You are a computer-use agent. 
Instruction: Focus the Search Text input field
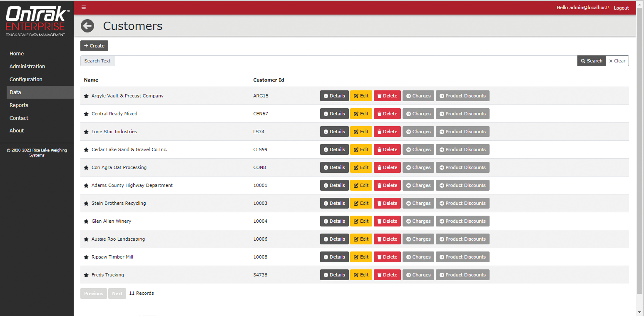(x=345, y=61)
